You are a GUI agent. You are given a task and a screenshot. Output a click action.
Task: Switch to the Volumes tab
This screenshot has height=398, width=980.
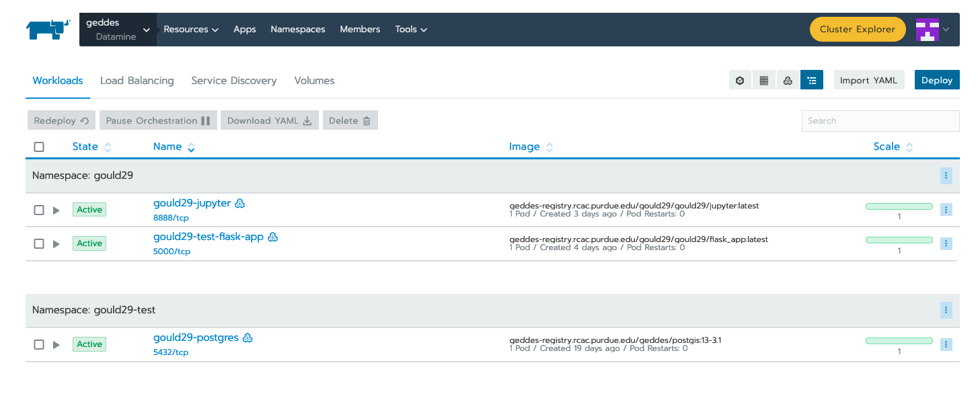(313, 80)
